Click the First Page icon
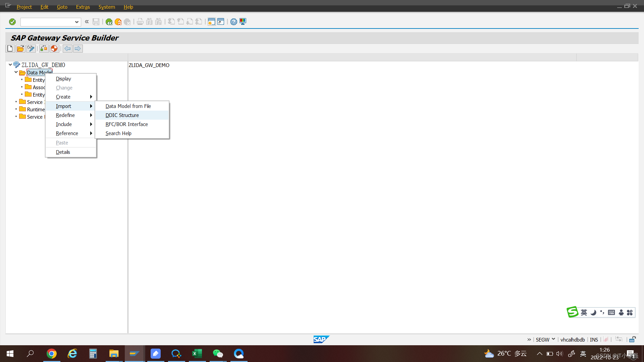 [171, 22]
